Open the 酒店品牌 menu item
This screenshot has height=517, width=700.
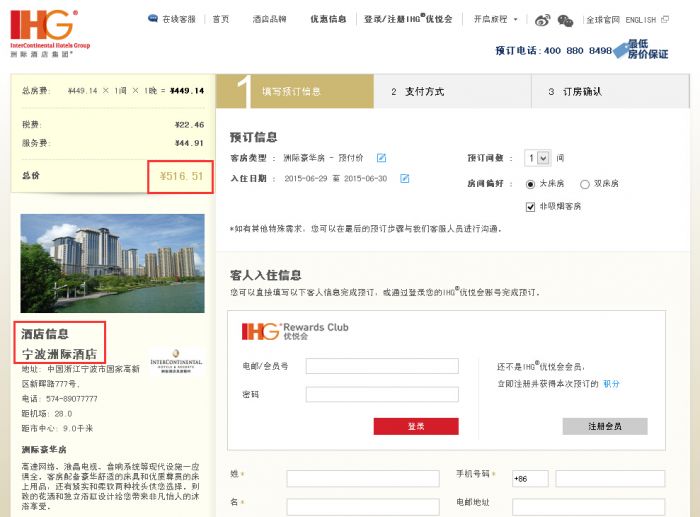269,19
